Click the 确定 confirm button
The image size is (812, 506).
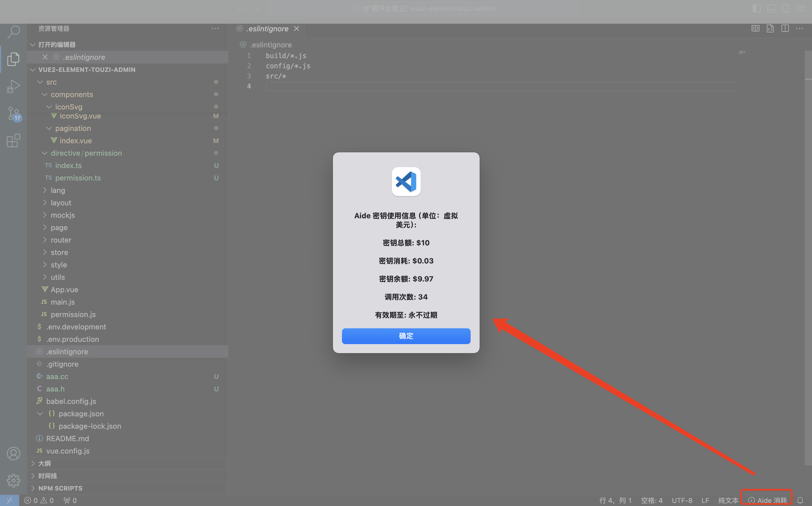tap(406, 336)
